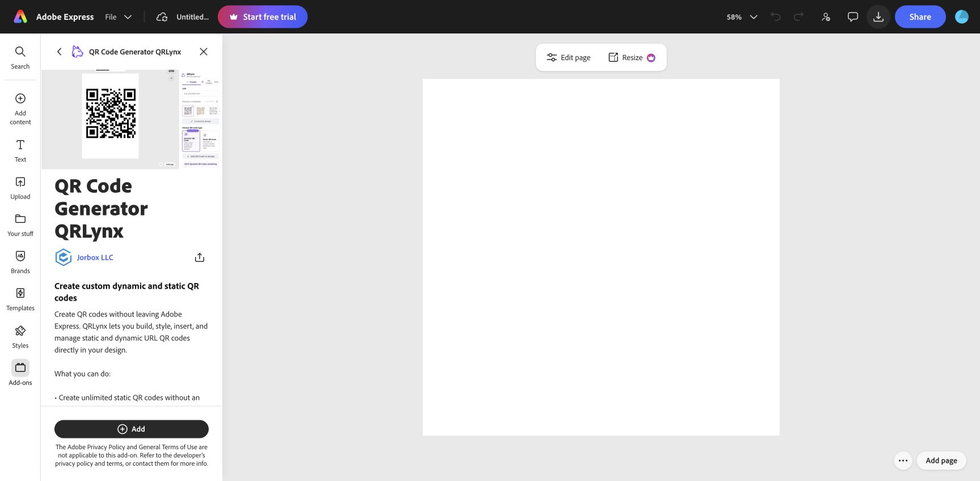The width and height of the screenshot is (980, 481).
Task: Click the Untitled document name
Action: tap(192, 17)
